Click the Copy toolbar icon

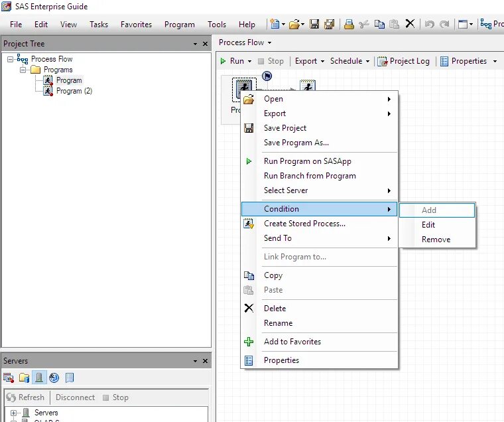click(x=379, y=24)
